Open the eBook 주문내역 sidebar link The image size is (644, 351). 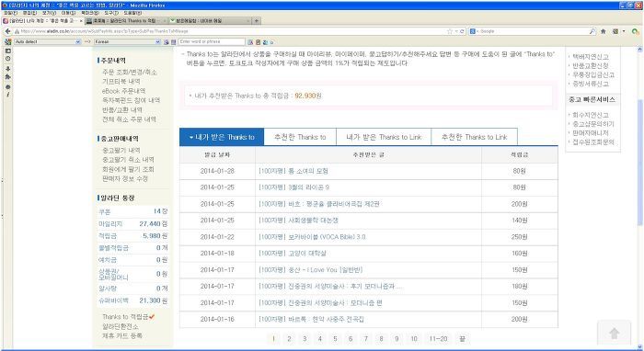pyautogui.click(x=123, y=91)
